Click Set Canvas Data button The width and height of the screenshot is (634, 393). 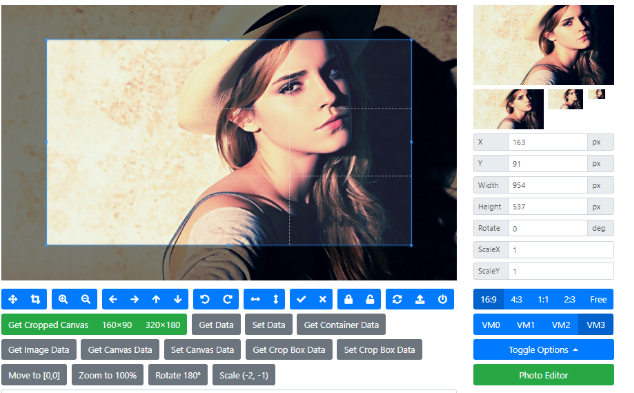(x=202, y=350)
